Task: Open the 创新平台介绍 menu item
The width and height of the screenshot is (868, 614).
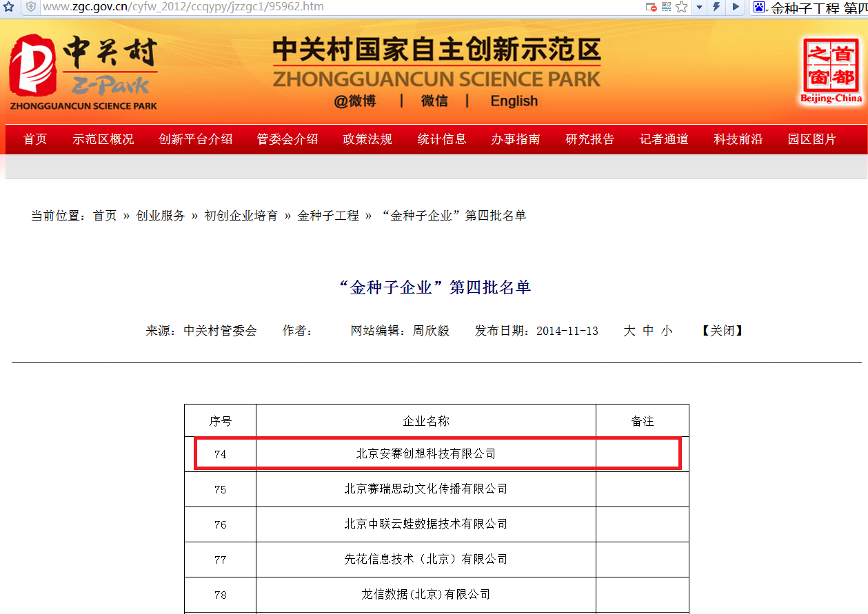Action: 196,139
